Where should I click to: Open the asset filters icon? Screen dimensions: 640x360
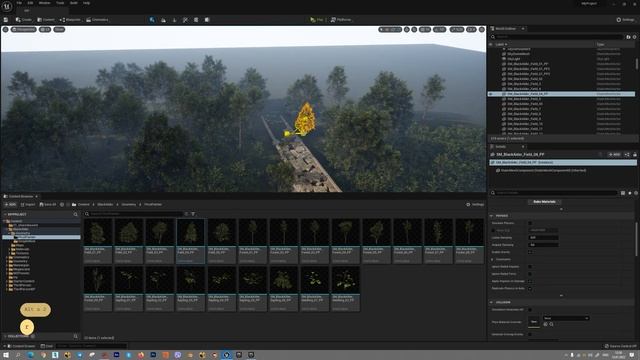click(193, 214)
